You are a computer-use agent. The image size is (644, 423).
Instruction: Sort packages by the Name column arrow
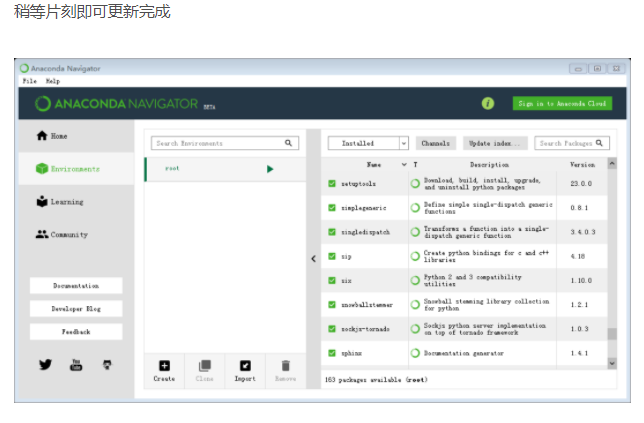pos(404,165)
